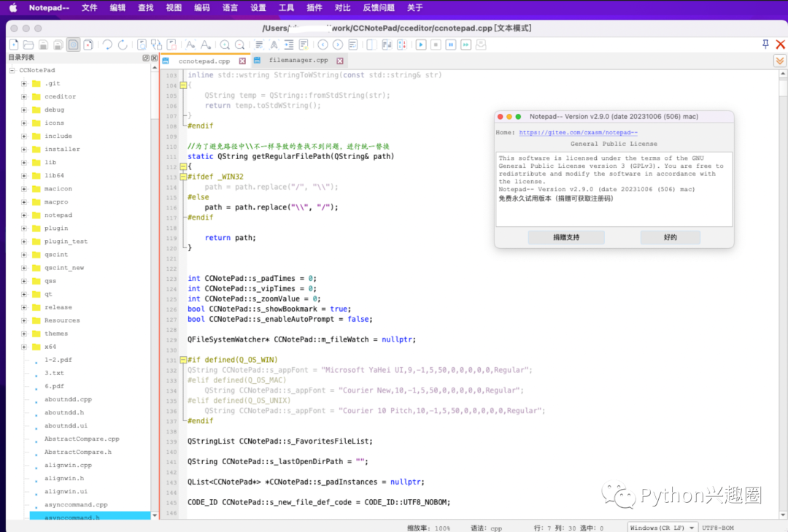
Task: Click the play macro icon
Action: click(421, 45)
